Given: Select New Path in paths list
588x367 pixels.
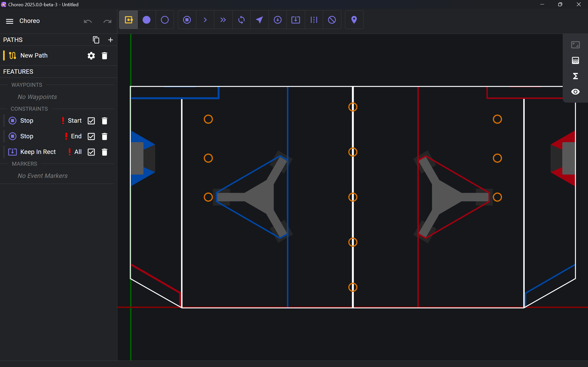Looking at the screenshot, I should [34, 55].
